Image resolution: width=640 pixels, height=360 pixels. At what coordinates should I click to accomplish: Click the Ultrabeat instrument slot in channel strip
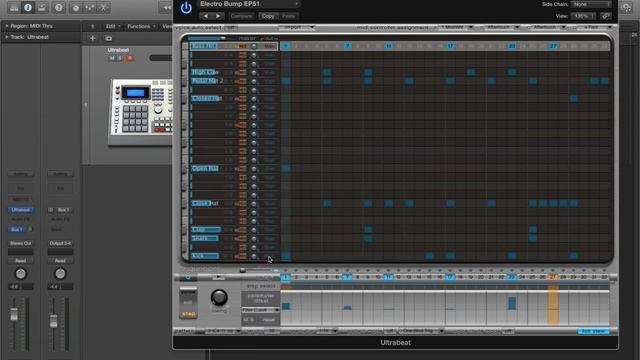[x=21, y=210]
